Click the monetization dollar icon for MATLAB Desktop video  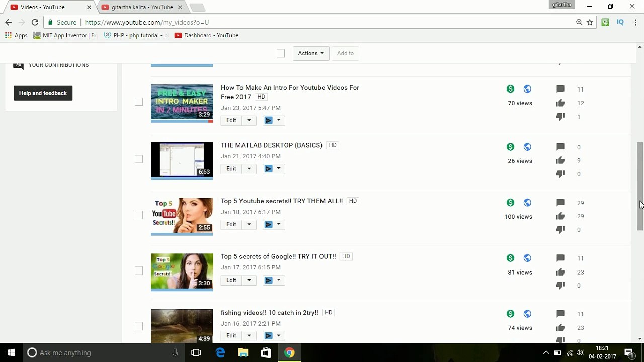coord(510,147)
